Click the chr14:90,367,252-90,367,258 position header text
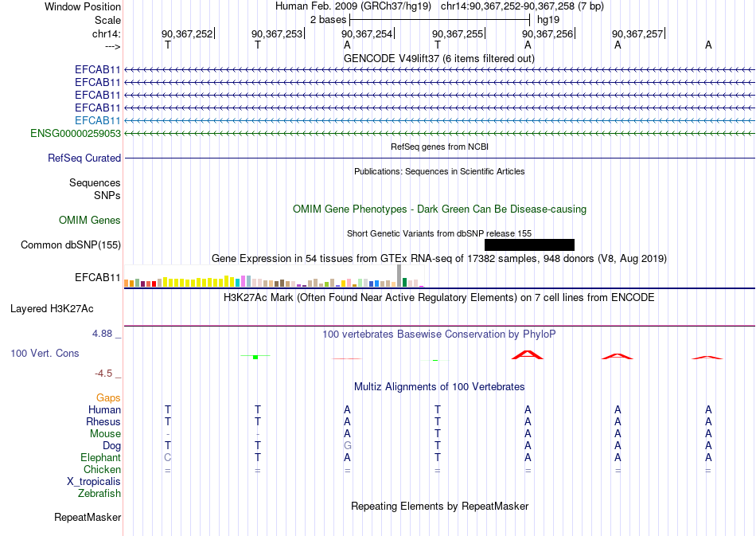 pos(522,6)
